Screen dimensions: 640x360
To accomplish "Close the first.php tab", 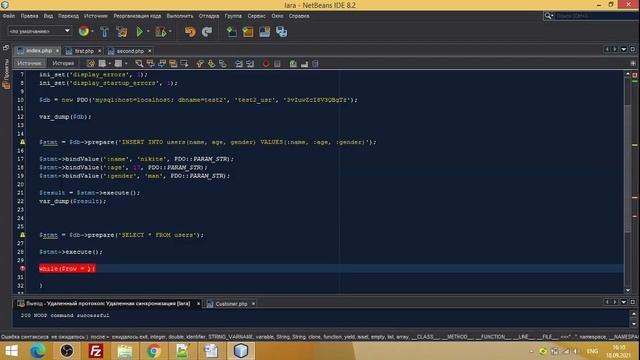I will coord(99,51).
